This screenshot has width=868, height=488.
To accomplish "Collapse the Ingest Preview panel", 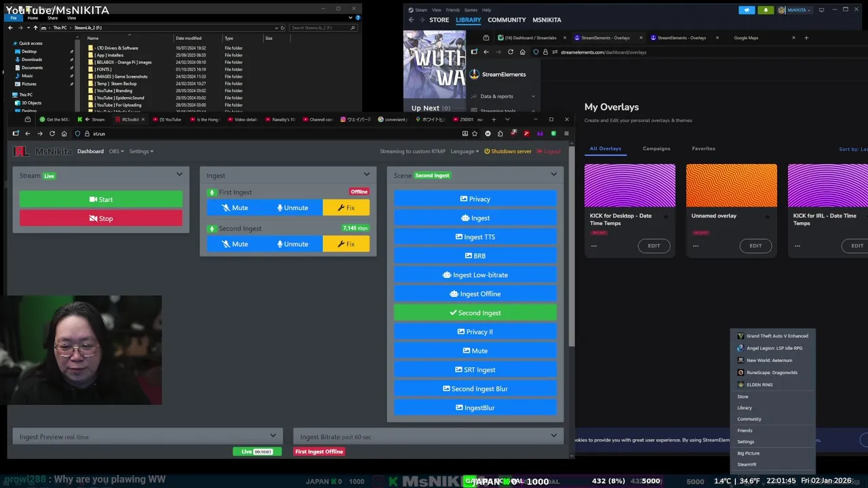I will [x=273, y=436].
